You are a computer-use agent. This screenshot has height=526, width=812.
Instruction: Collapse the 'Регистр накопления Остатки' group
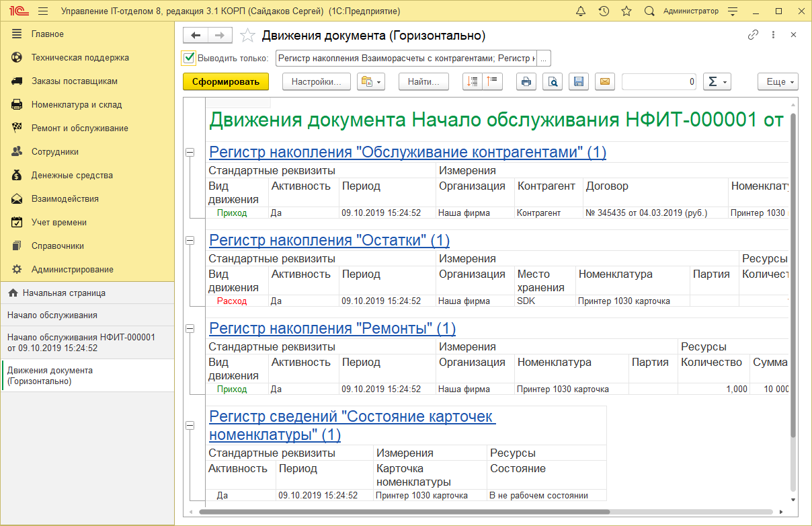click(192, 241)
